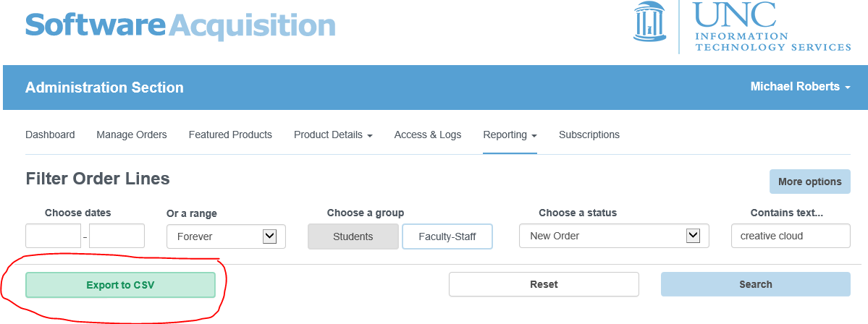Open the Featured Products page

(x=230, y=135)
